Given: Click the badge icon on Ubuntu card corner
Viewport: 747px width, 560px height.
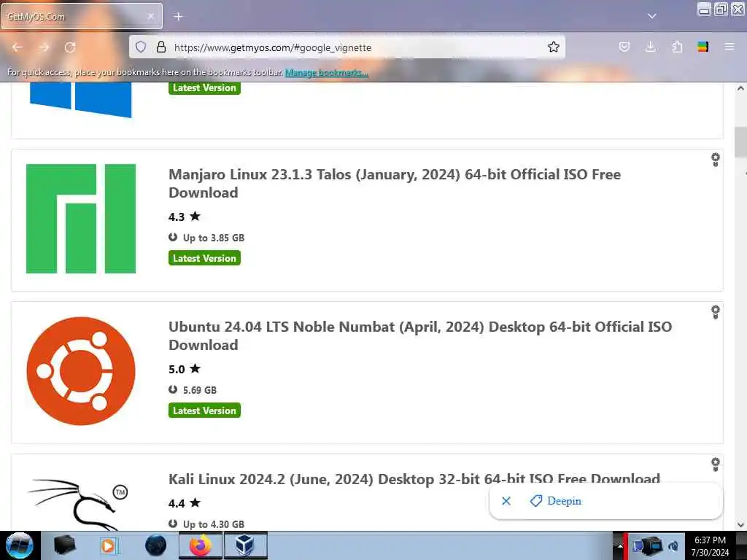Looking at the screenshot, I should tap(715, 312).
